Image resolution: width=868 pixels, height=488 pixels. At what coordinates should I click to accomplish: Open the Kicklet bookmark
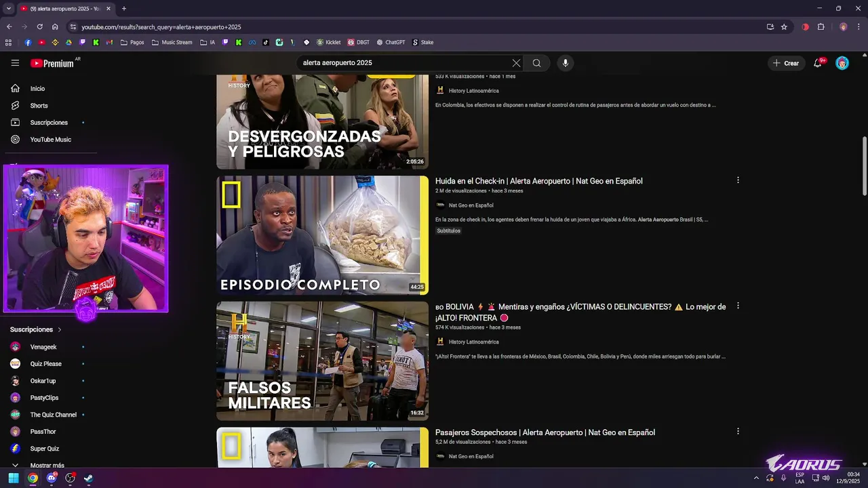click(329, 42)
